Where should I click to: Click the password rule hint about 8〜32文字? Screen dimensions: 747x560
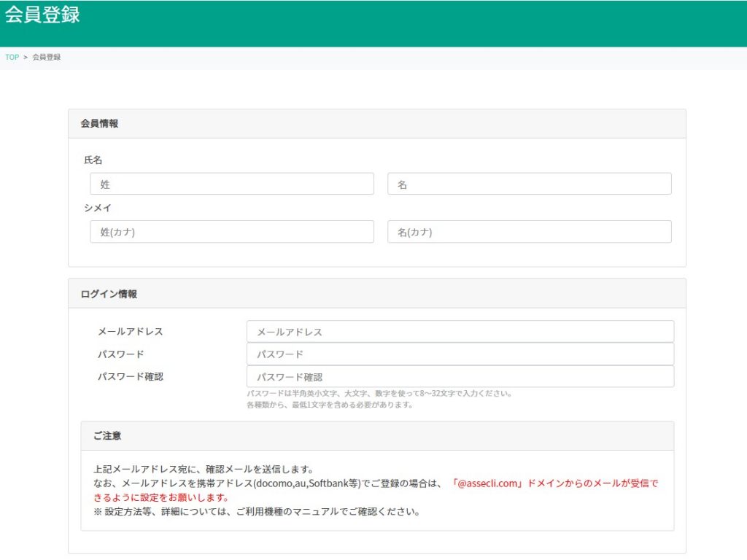click(379, 393)
